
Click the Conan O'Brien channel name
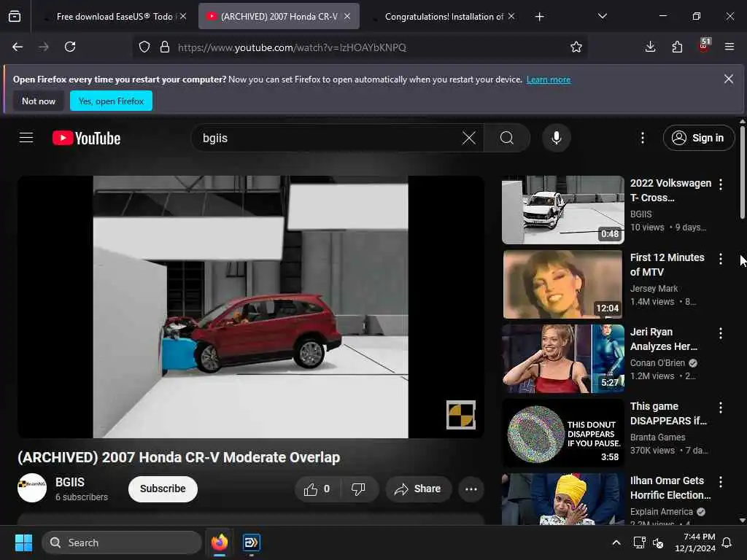(x=657, y=363)
